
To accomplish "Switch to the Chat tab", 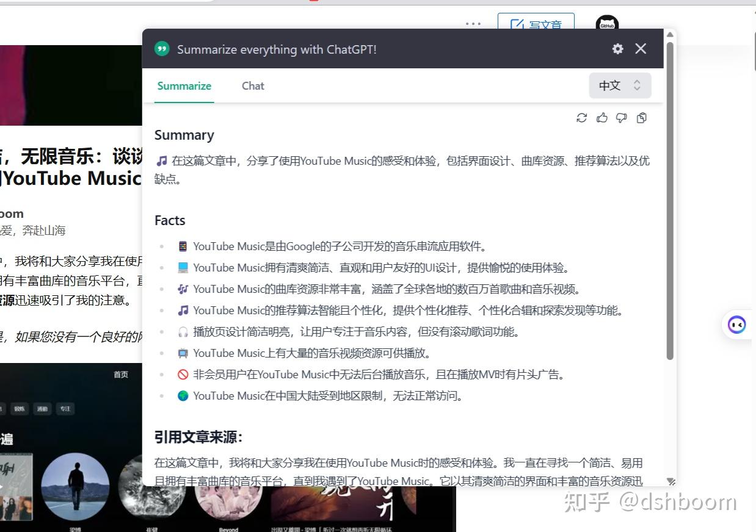I will 253,86.
